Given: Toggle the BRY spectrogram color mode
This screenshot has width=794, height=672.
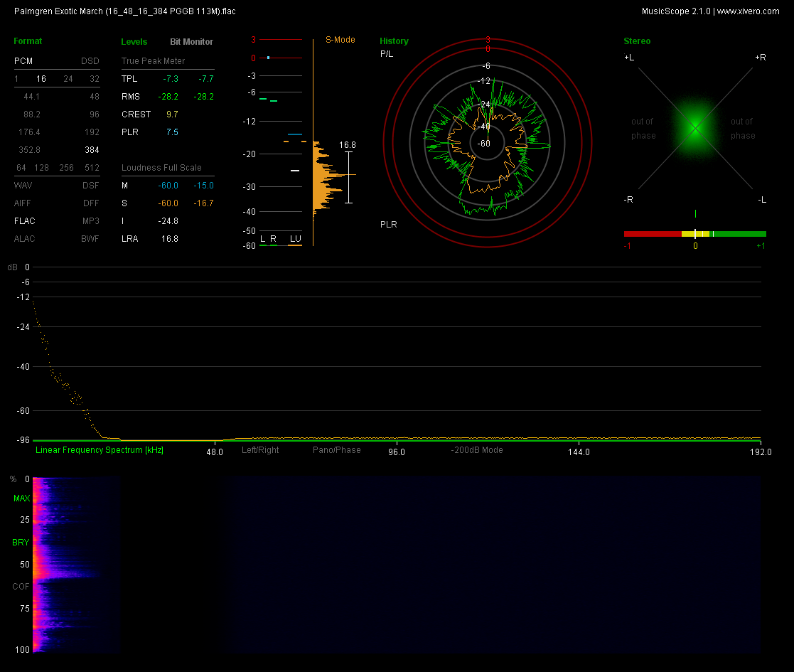Looking at the screenshot, I should tap(21, 543).
